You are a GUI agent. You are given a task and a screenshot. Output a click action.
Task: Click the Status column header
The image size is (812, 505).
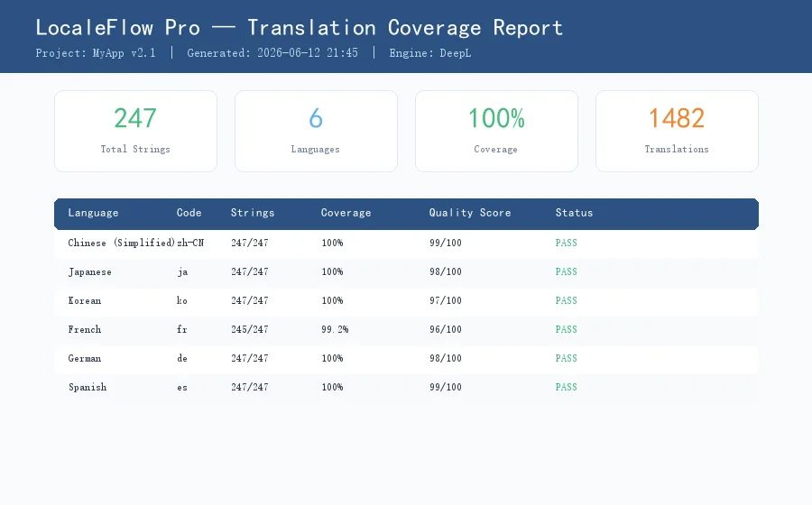(574, 213)
